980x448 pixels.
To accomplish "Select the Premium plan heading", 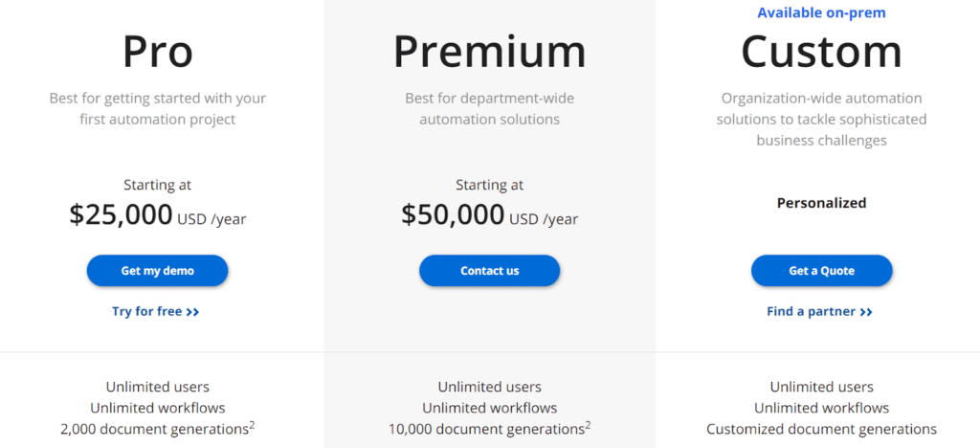I will click(489, 52).
